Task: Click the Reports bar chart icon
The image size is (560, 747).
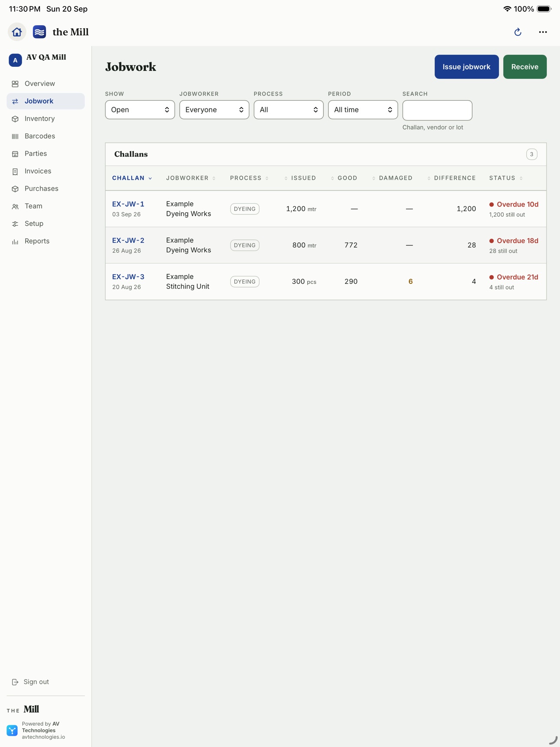Action: tap(15, 241)
